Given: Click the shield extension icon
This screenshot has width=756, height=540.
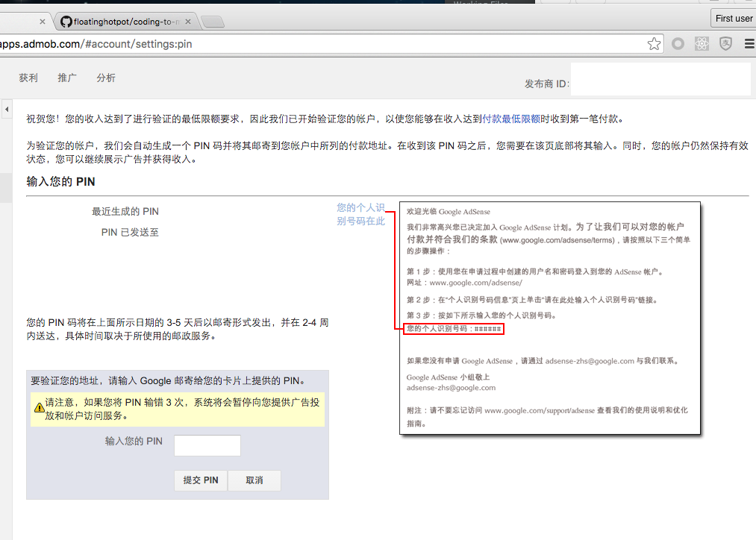Looking at the screenshot, I should (725, 44).
